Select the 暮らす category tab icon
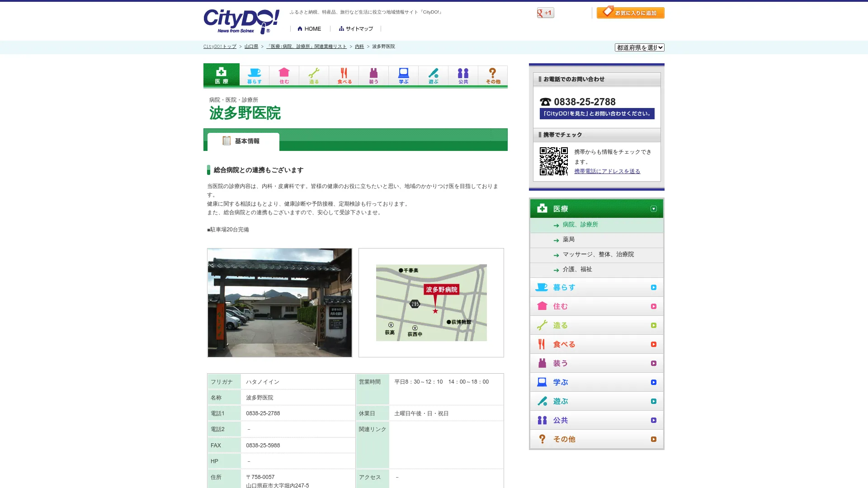 coord(255,75)
